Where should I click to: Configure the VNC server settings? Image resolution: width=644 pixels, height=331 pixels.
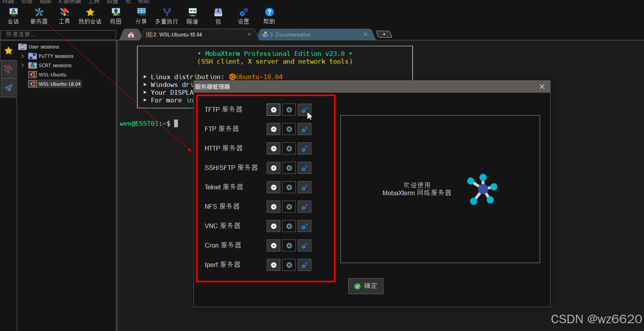[304, 226]
